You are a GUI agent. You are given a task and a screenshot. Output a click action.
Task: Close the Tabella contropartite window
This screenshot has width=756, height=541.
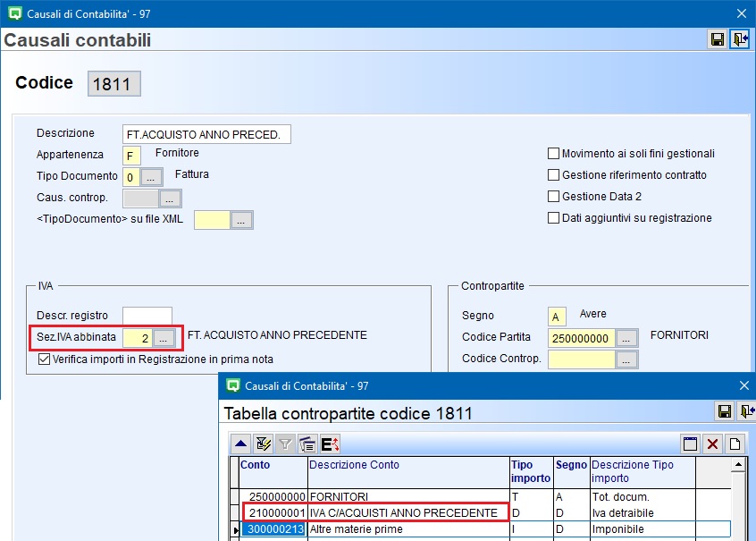pos(744,385)
